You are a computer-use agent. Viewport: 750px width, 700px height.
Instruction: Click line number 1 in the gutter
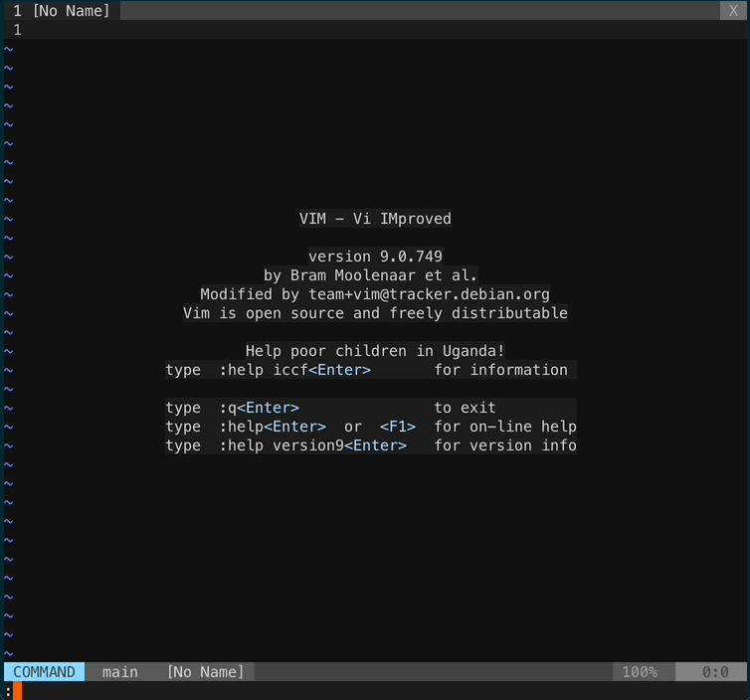[17, 30]
